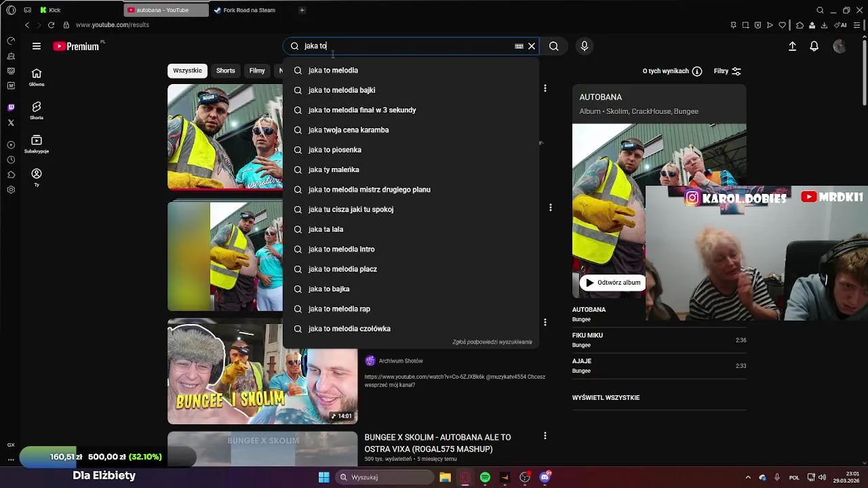Open browser downloads icon

click(824, 25)
